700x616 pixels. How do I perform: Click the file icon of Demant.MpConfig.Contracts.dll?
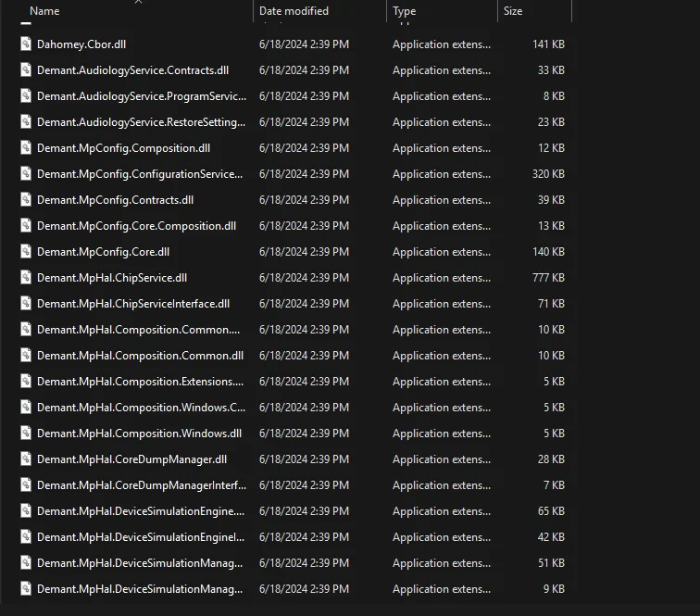click(26, 199)
